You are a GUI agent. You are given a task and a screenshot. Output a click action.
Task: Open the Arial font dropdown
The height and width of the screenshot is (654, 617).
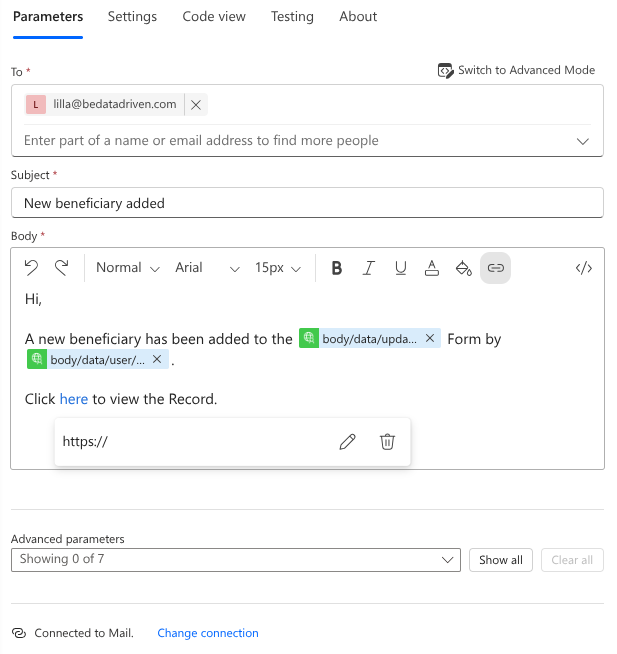click(207, 268)
